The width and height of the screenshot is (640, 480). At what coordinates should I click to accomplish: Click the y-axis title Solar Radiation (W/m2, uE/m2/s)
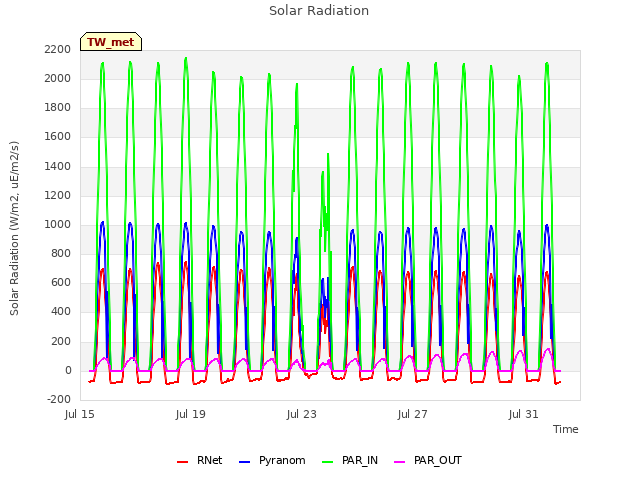point(14,228)
